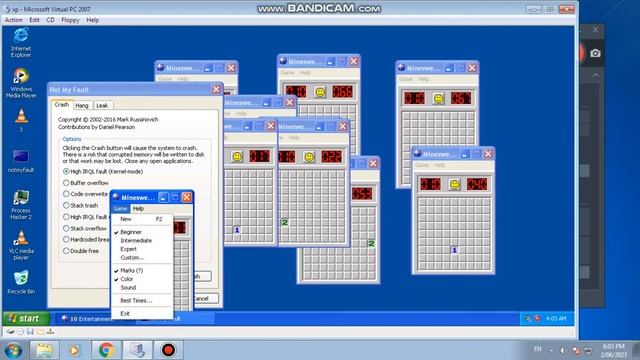Click revealed 2 cell in Minesweeper showing 022

[x=284, y=222]
